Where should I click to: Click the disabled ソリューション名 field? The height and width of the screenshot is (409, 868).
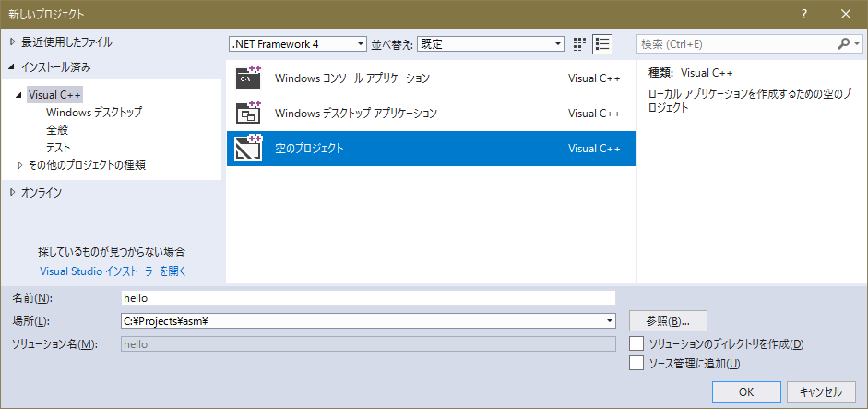click(x=368, y=344)
